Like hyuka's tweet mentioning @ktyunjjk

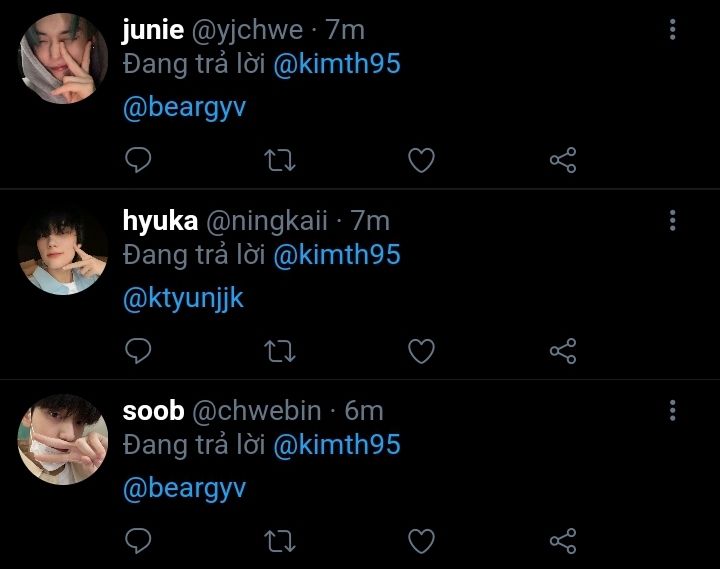click(421, 351)
